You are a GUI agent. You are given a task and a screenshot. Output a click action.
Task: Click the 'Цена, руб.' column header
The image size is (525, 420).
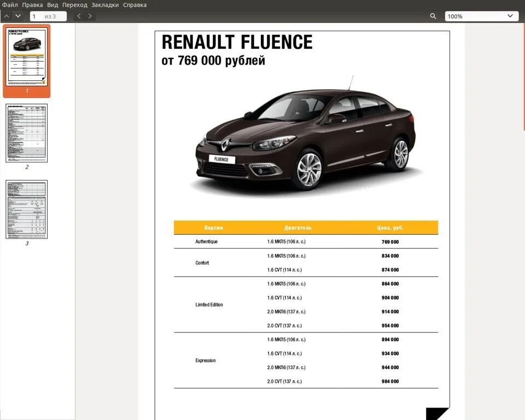coord(390,227)
